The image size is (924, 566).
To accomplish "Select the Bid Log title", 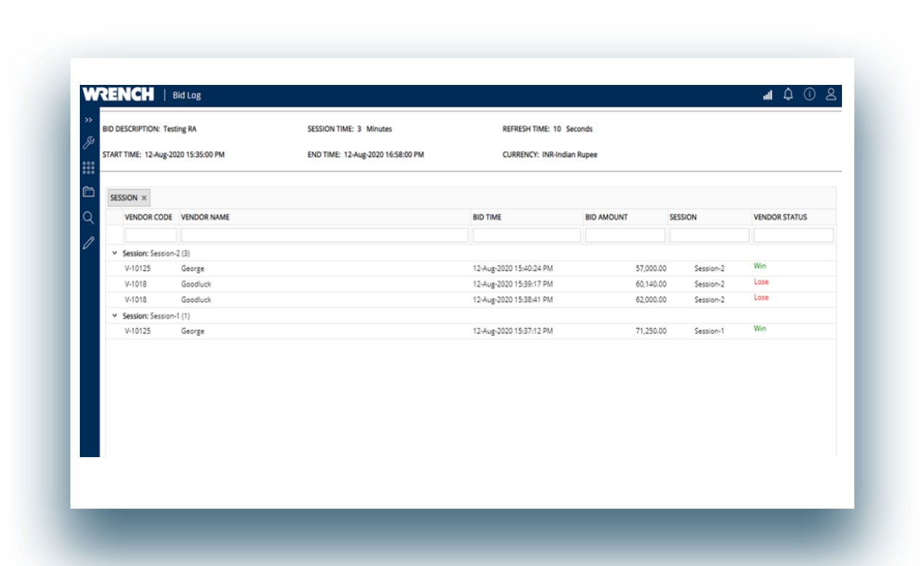I will [x=187, y=95].
